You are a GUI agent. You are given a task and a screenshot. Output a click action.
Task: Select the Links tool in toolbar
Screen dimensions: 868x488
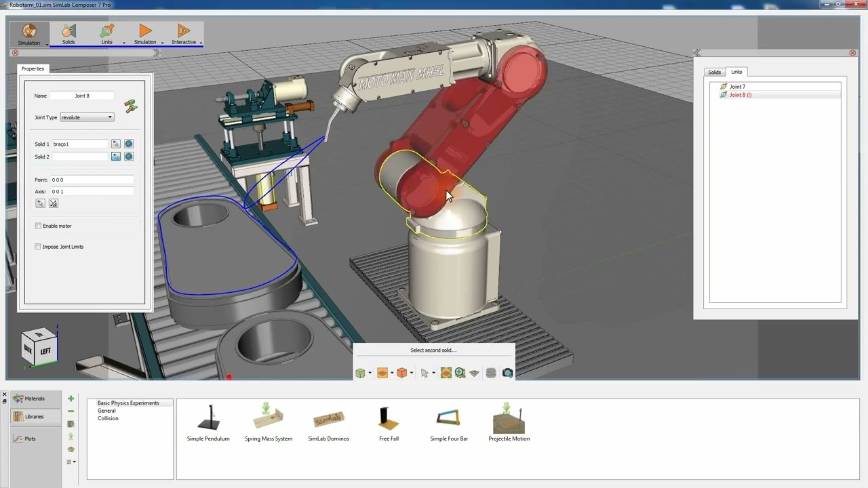(x=106, y=34)
